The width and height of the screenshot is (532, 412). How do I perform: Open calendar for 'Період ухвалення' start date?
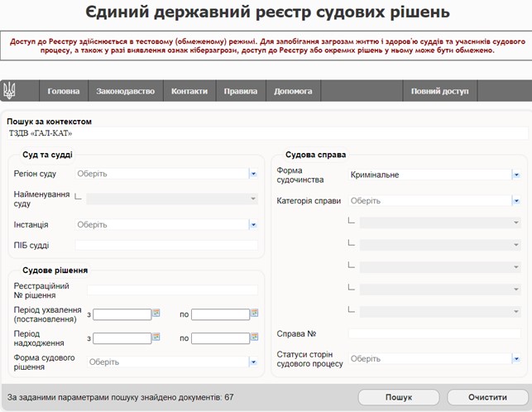[156, 314]
